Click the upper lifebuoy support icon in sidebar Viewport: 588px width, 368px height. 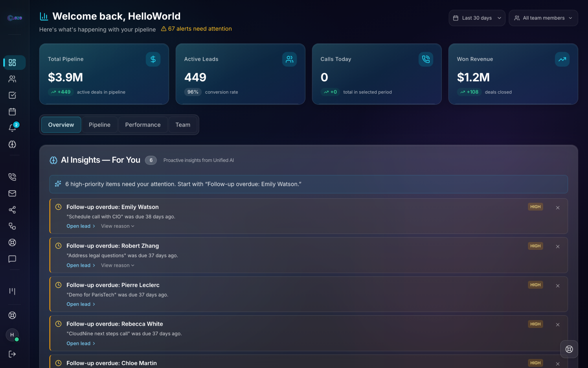(12, 243)
